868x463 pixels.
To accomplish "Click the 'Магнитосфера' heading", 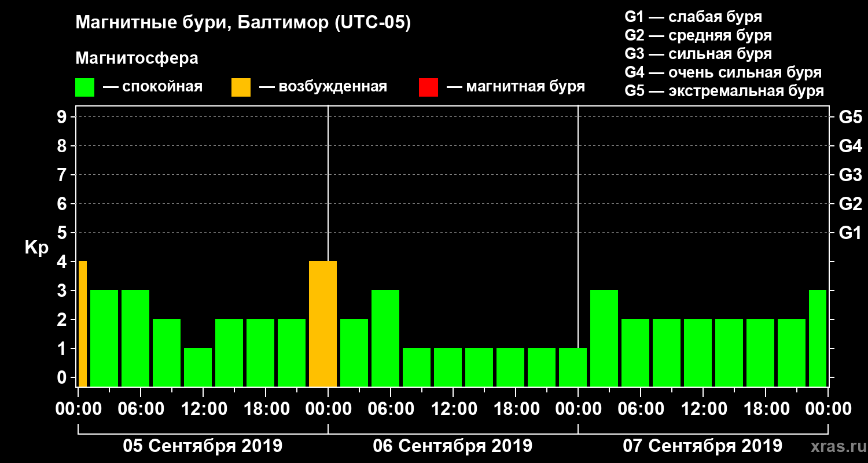I will 137,58.
